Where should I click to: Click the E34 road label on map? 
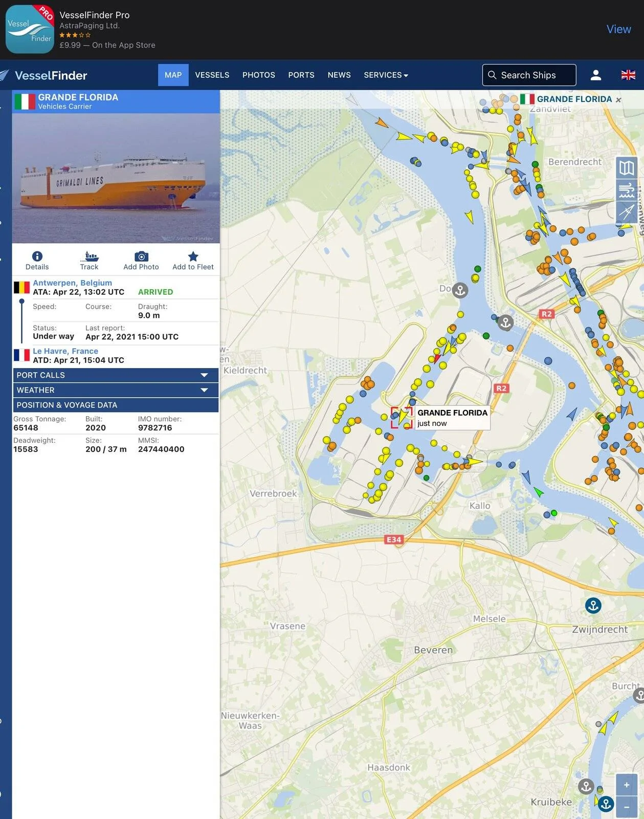[394, 540]
